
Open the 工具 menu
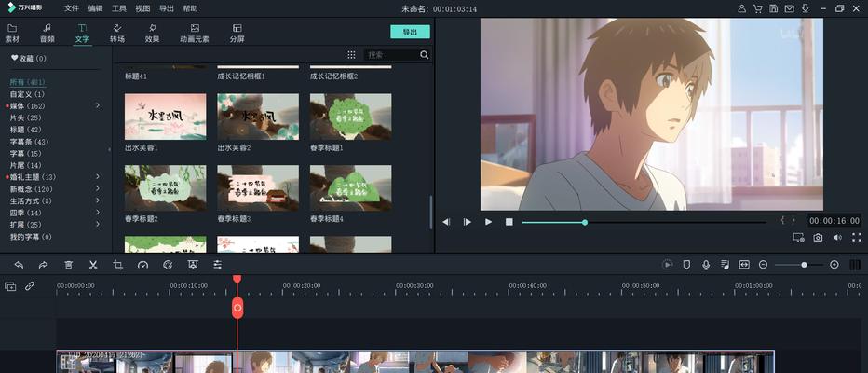tap(119, 8)
